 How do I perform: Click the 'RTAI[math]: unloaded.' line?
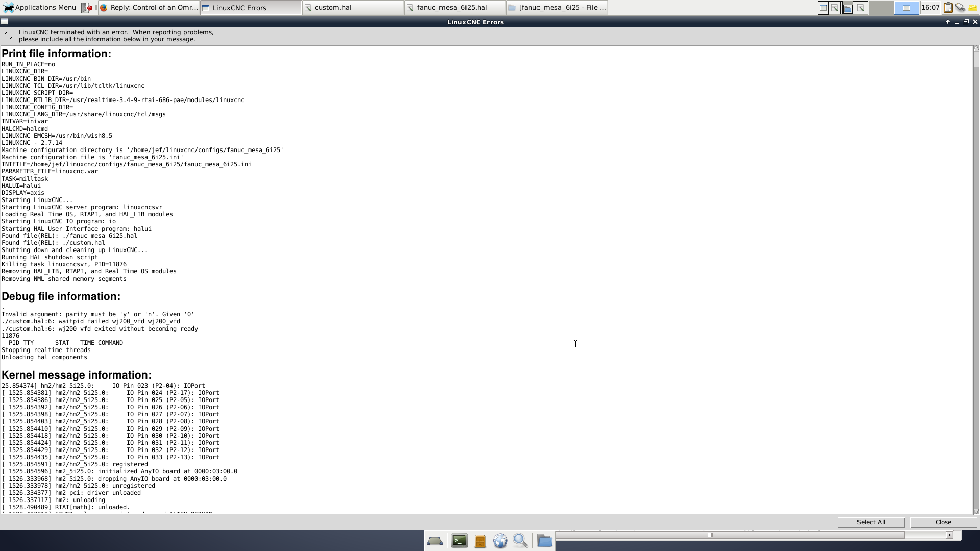[x=66, y=507]
